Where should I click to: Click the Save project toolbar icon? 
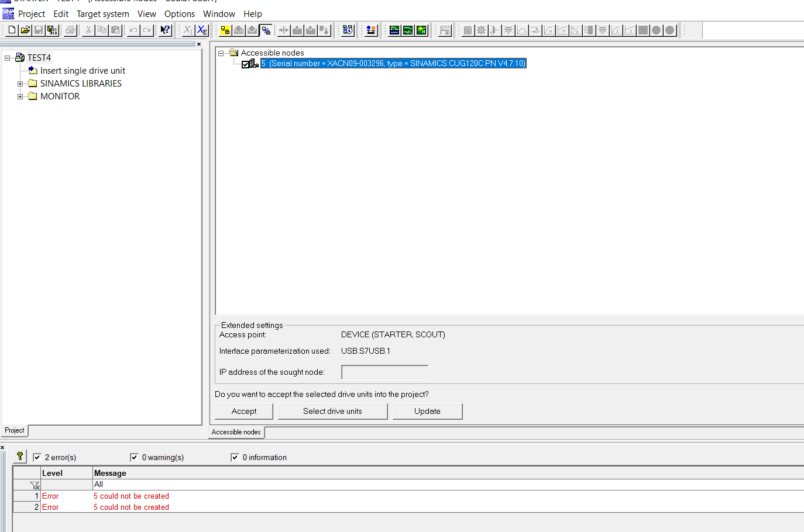coord(39,30)
